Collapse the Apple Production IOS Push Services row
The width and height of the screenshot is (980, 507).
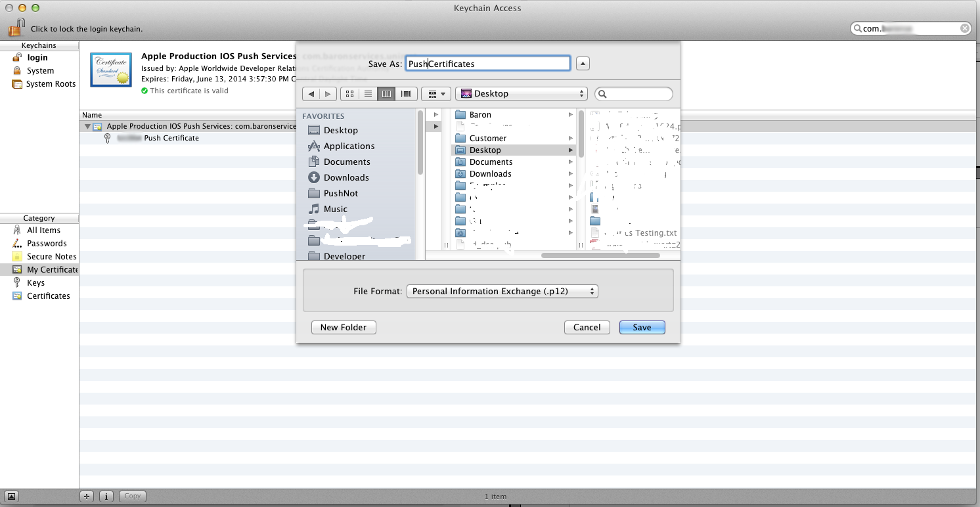[x=87, y=126]
